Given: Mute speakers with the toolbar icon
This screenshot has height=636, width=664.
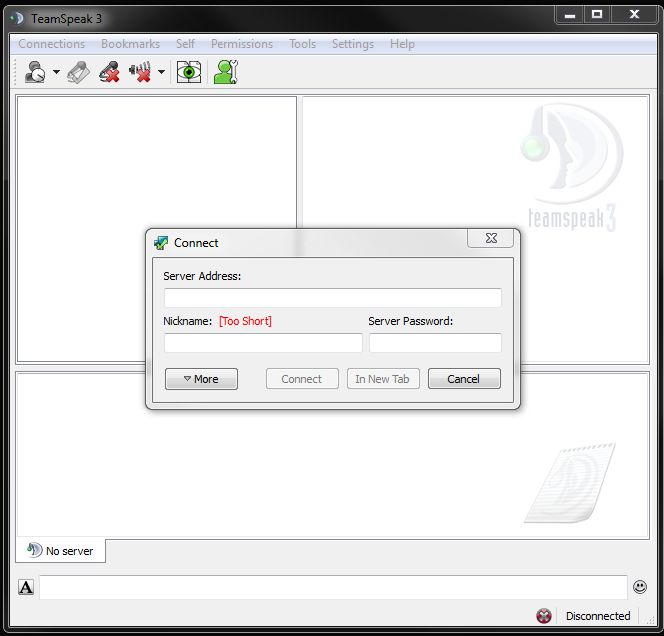Looking at the screenshot, I should click(140, 72).
